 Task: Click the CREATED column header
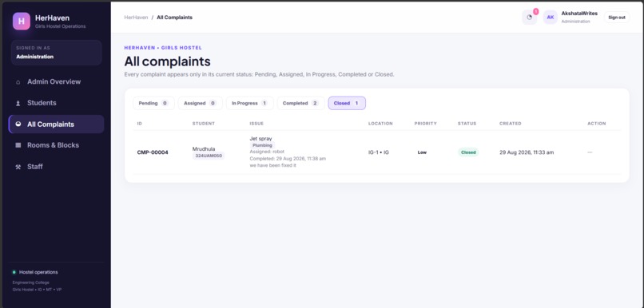point(511,124)
